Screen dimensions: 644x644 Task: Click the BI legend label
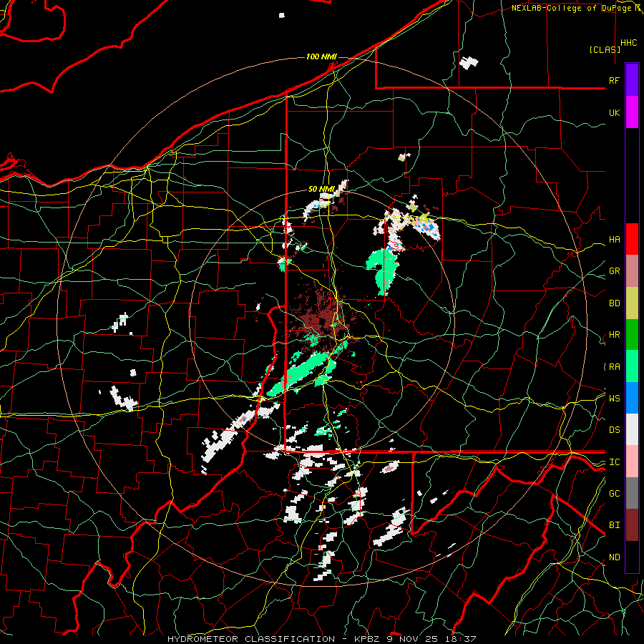(x=614, y=525)
